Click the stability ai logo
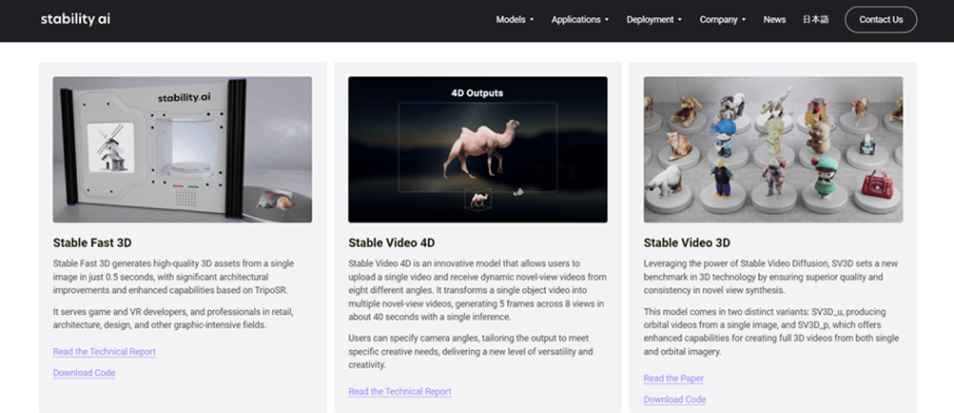 (83, 19)
